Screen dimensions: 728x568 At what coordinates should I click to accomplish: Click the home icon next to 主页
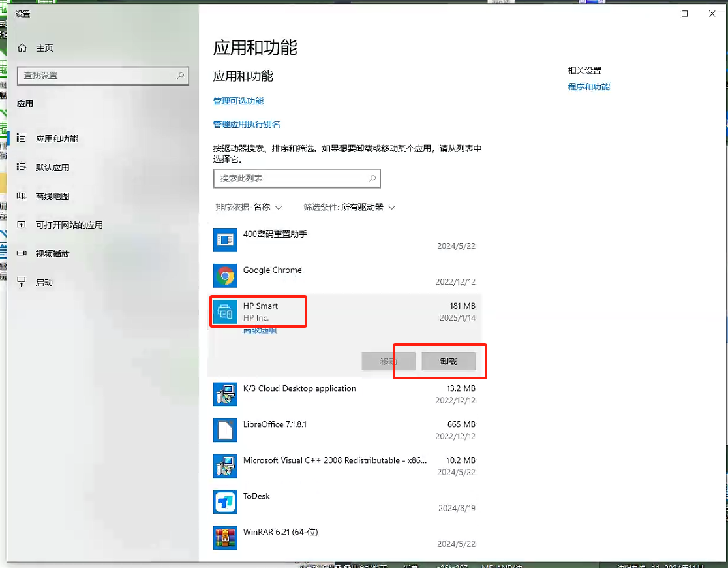tap(22, 48)
